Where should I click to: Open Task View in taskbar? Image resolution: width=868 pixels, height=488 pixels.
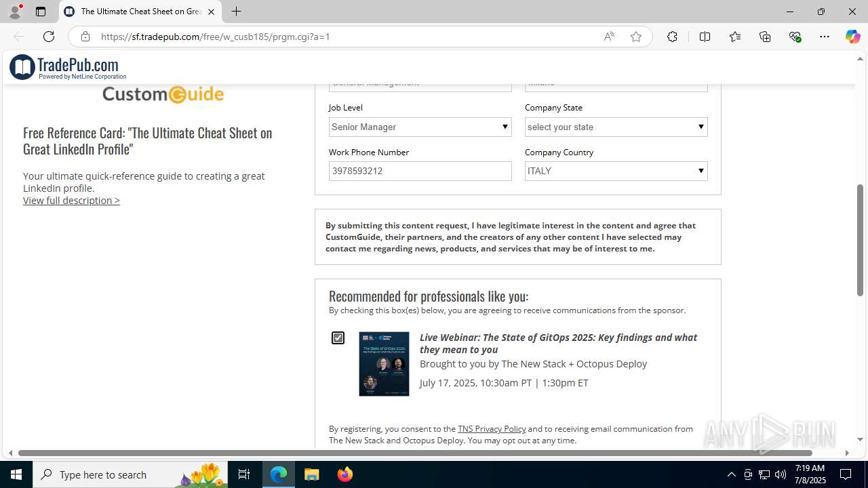[245, 474]
